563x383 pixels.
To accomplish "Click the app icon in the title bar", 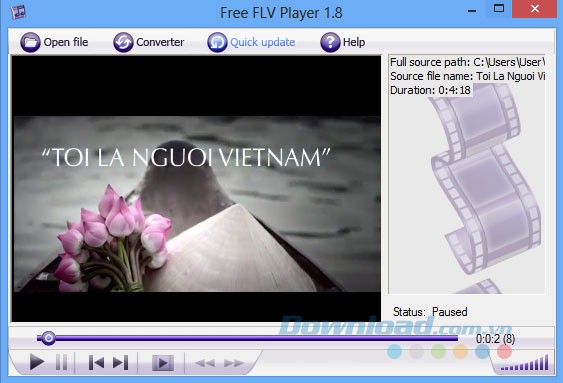I will click(18, 12).
